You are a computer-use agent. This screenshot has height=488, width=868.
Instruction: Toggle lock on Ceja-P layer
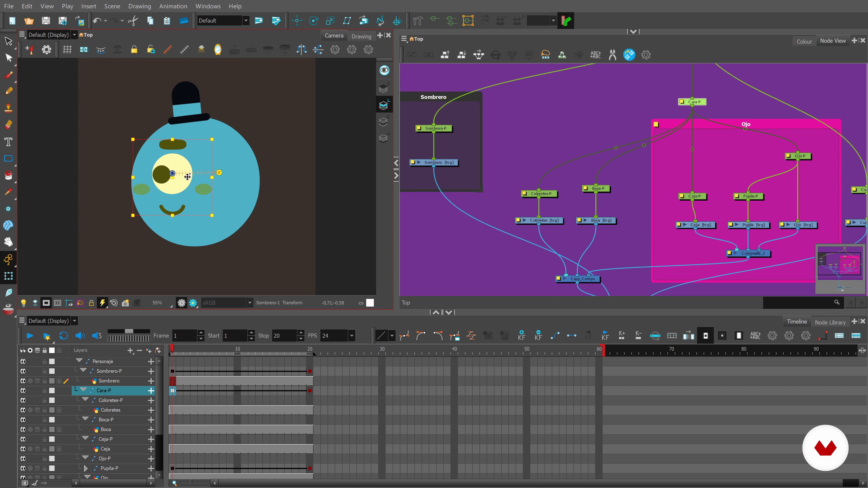tap(45, 439)
